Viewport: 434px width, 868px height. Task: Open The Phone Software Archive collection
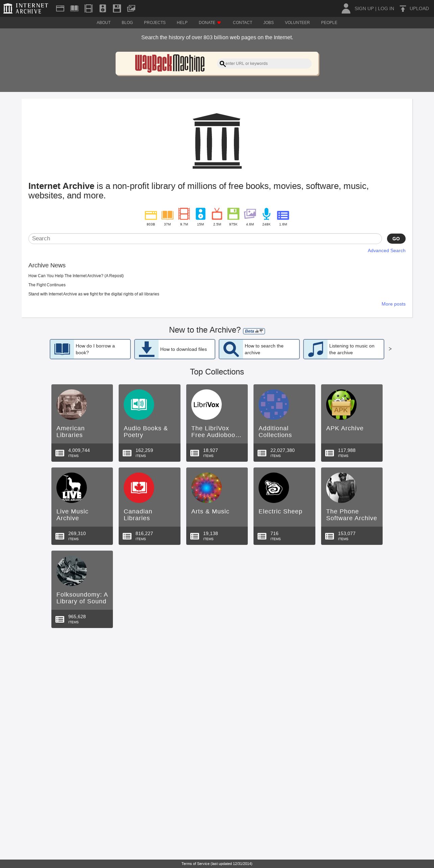click(x=352, y=506)
